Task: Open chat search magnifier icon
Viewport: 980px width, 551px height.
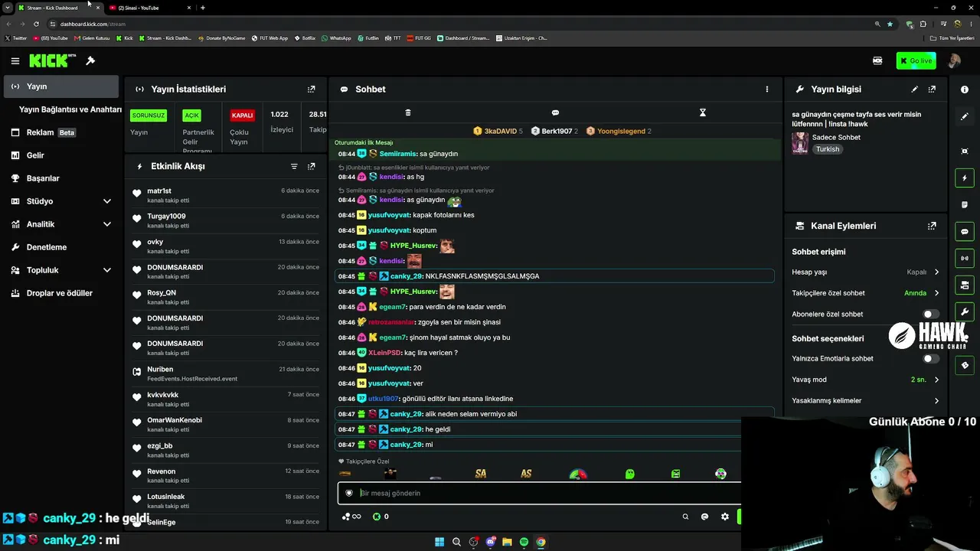Action: [x=685, y=517]
